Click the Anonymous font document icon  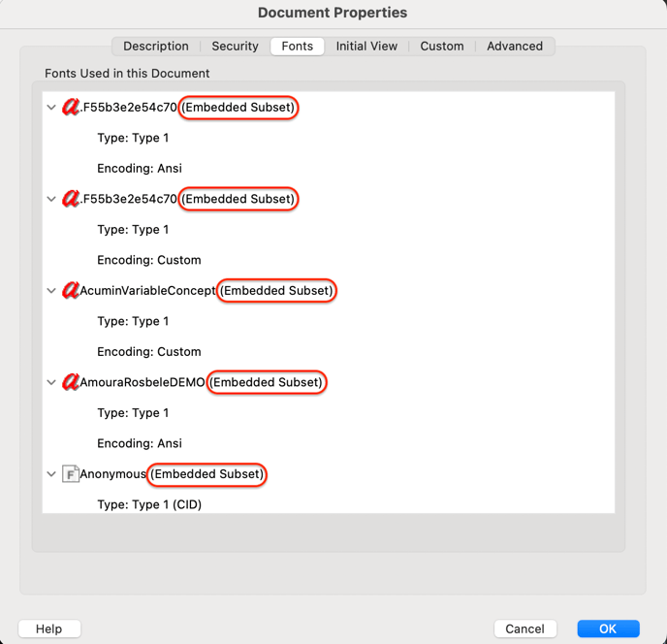[71, 474]
